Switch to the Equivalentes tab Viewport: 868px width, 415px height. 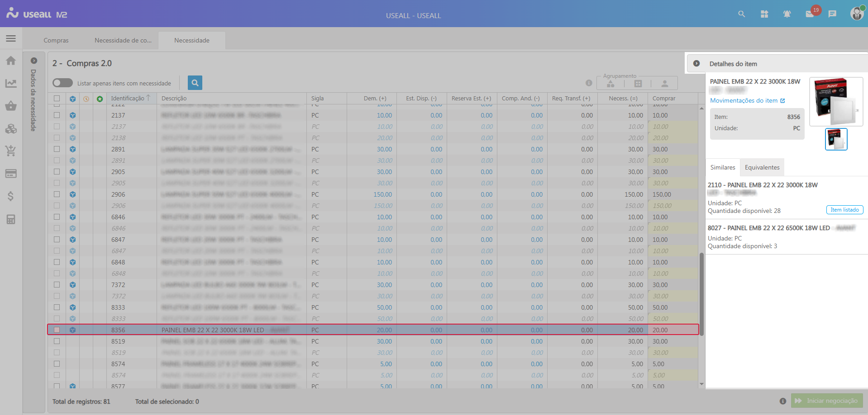pyautogui.click(x=762, y=167)
